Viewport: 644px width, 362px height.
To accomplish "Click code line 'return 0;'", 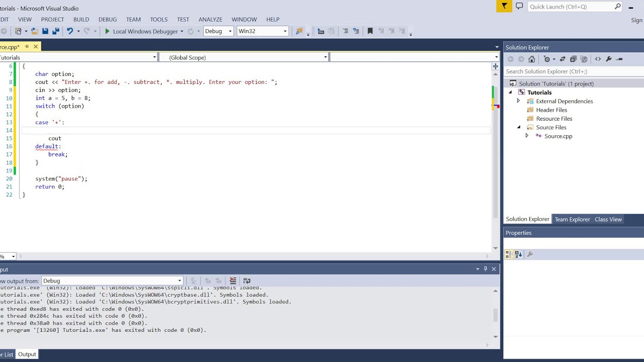I will [50, 187].
